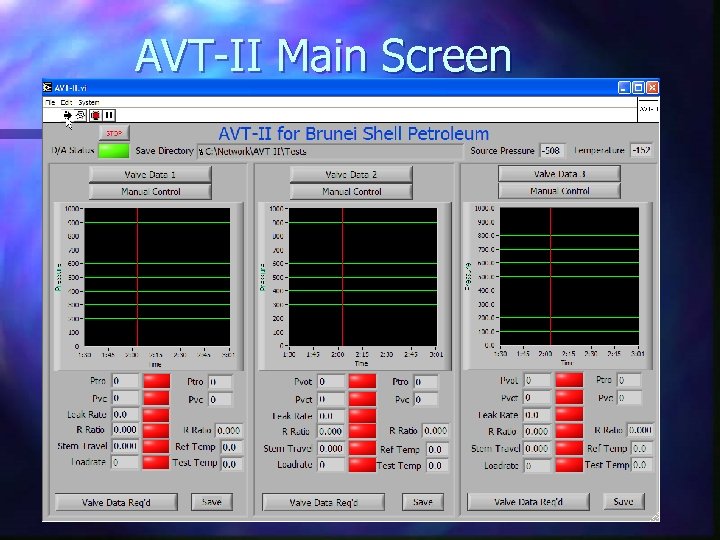This screenshot has width=720, height=540.
Task: Click the Stem Travel field in the Valve Data 2 panel
Action: [331, 448]
